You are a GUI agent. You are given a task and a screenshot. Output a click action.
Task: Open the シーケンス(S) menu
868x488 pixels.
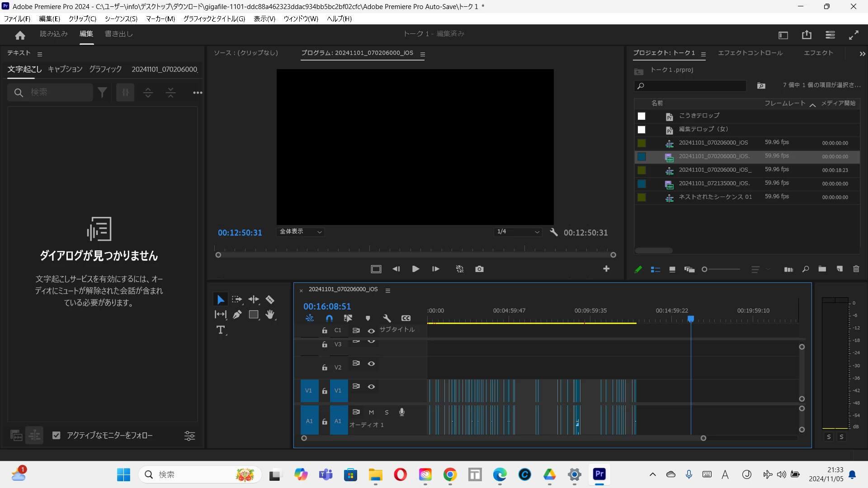(x=121, y=19)
